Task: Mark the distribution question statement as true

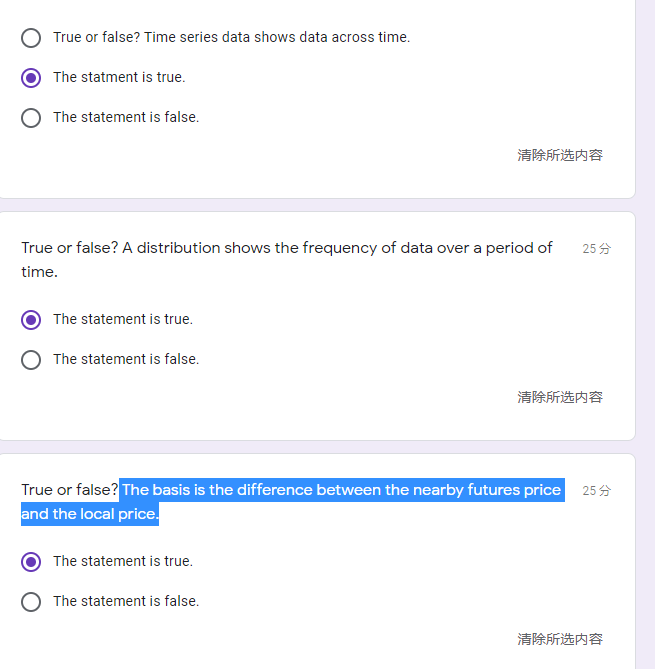Action: coord(31,319)
